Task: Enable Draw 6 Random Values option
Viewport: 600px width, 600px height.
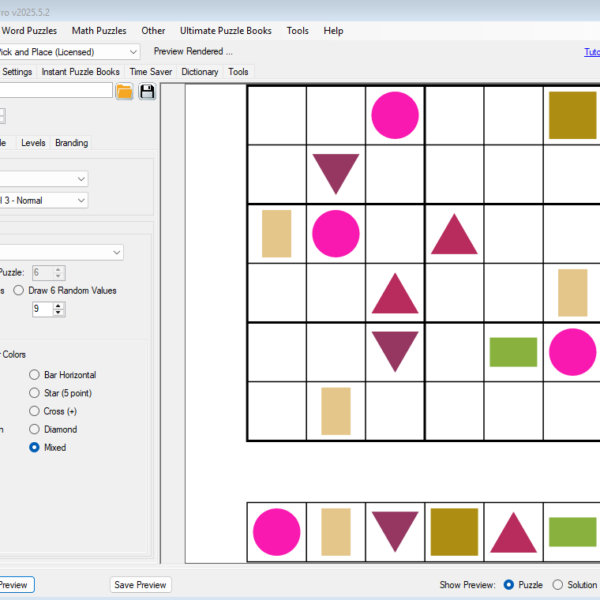Action: [x=65, y=290]
